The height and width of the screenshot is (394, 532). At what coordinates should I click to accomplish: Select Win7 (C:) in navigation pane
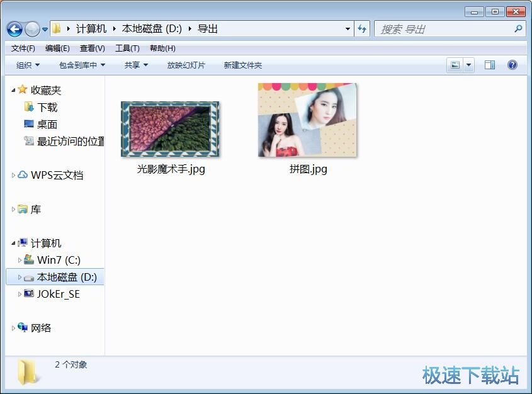59,260
